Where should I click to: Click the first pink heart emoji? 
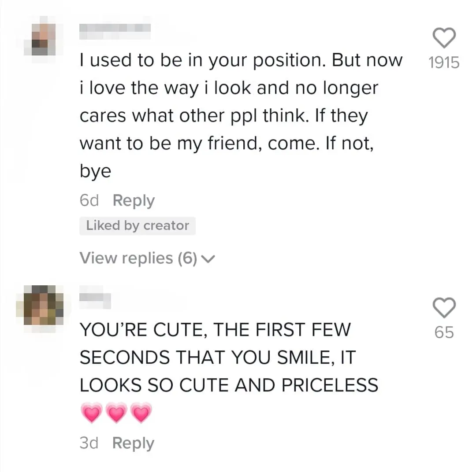(x=92, y=413)
